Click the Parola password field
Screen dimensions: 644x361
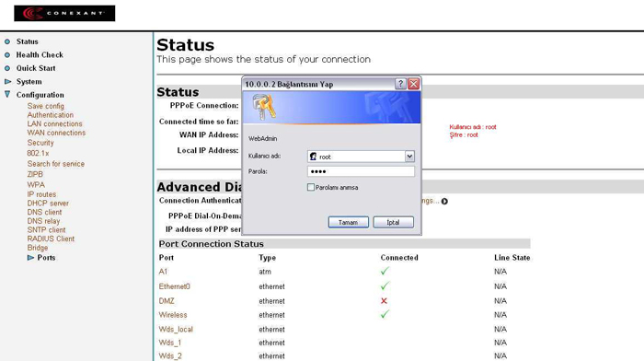click(x=361, y=171)
